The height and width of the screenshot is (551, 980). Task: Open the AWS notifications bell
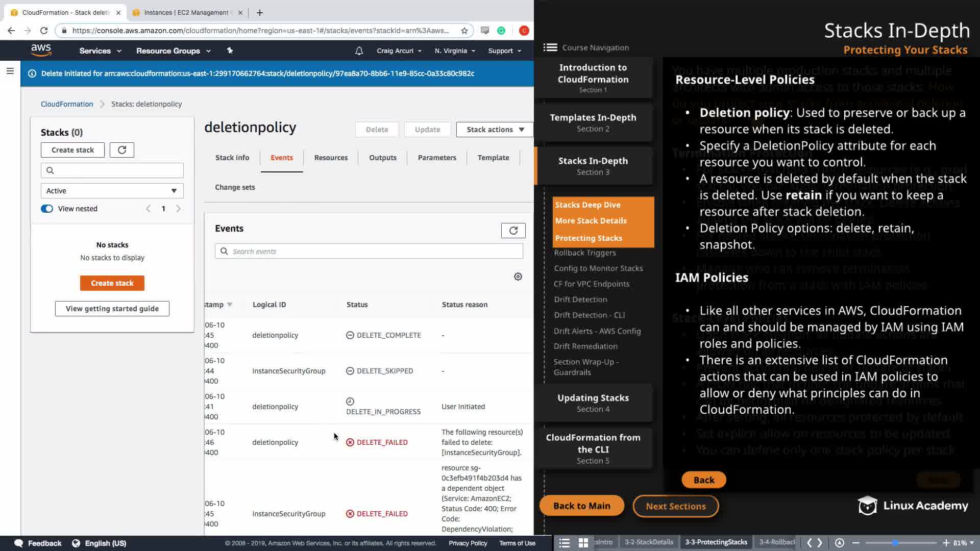coord(359,51)
